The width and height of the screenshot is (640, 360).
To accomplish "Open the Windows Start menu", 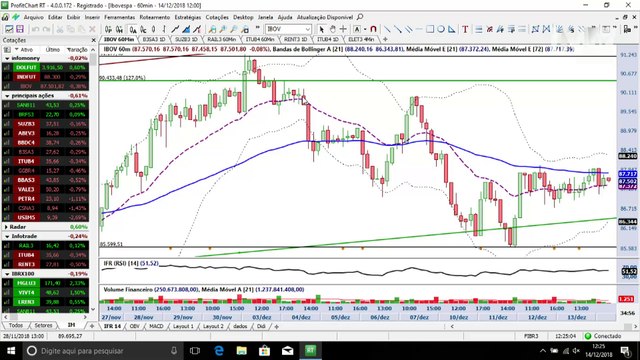I will click(11, 351).
